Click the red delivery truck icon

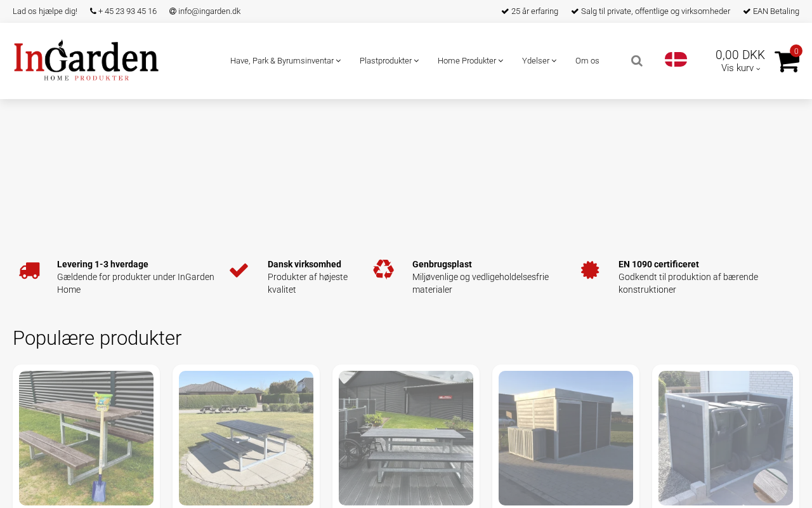pyautogui.click(x=29, y=271)
